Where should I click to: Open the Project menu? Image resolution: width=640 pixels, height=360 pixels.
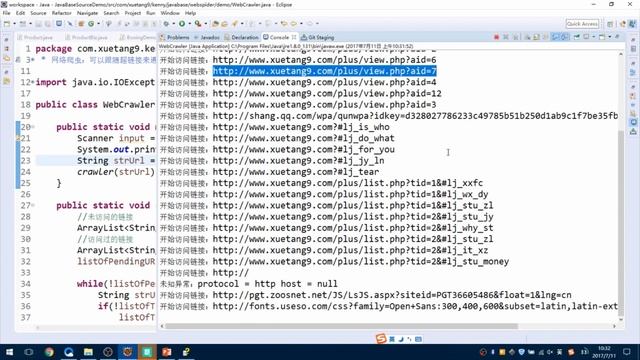(133, 13)
